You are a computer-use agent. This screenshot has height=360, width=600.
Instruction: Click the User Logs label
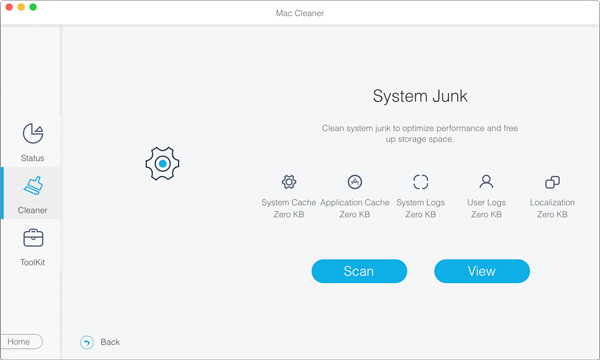[x=486, y=202]
